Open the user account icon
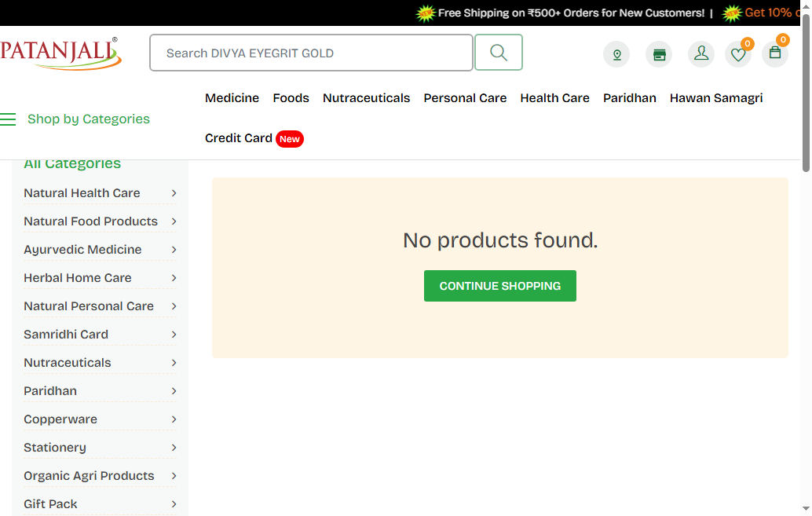812x516 pixels. (x=701, y=54)
